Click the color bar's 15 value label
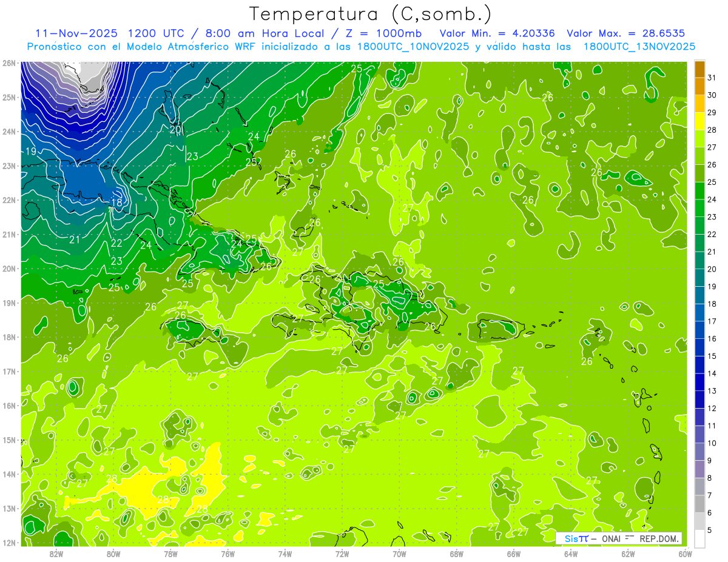Screen dimensions: 728x562 click(712, 356)
